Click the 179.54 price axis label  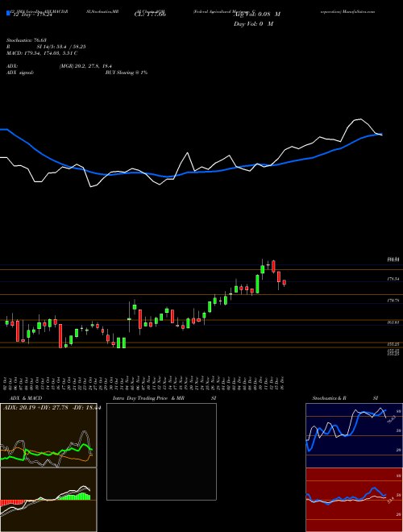tap(393, 279)
